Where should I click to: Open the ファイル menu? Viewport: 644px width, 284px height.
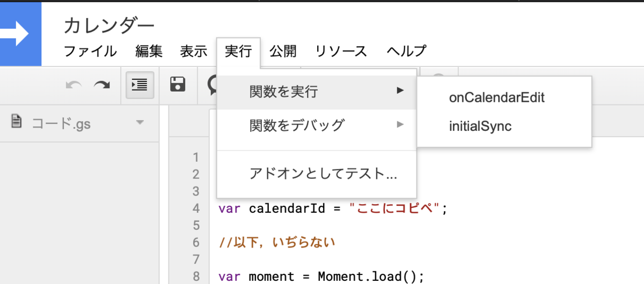pos(90,51)
